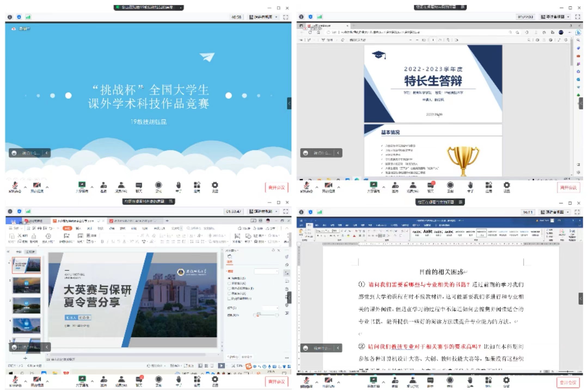Open the Insert tab in the WPS ribbon
This screenshot has width=588, height=390.
click(x=78, y=228)
